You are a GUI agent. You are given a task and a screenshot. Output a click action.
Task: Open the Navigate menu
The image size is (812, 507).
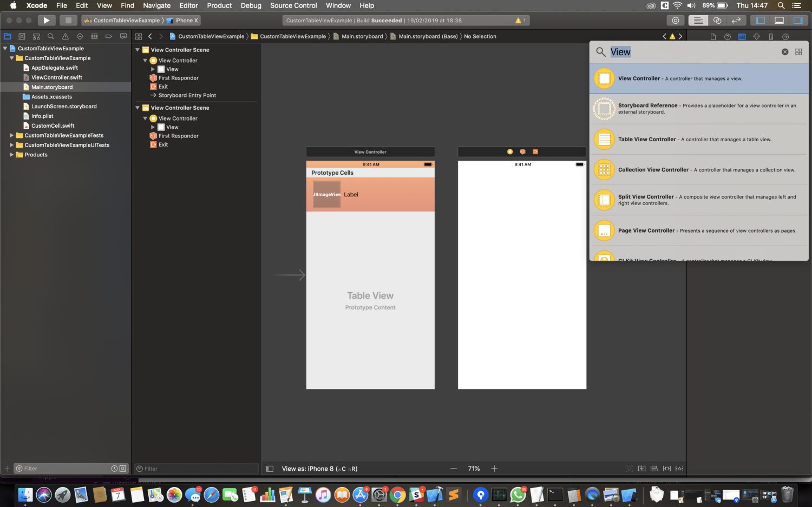pos(156,5)
